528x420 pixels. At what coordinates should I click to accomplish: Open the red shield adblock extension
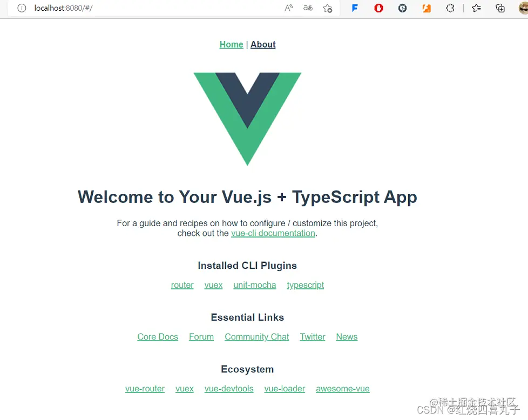(x=378, y=8)
